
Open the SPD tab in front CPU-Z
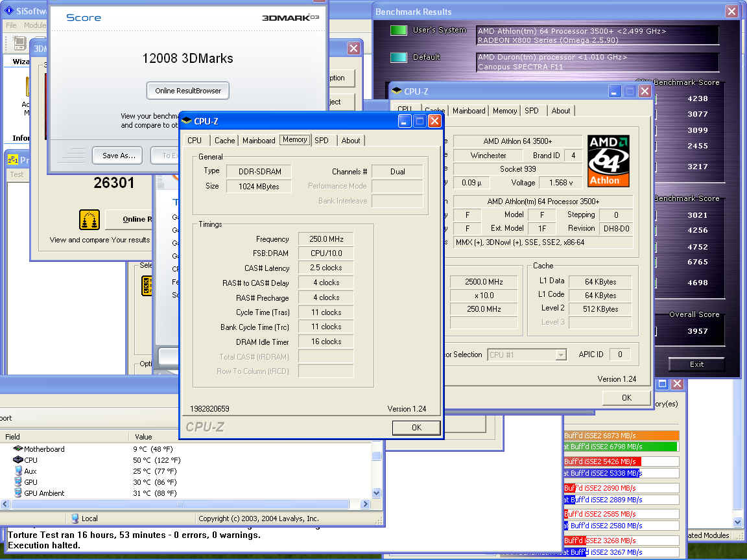(322, 141)
